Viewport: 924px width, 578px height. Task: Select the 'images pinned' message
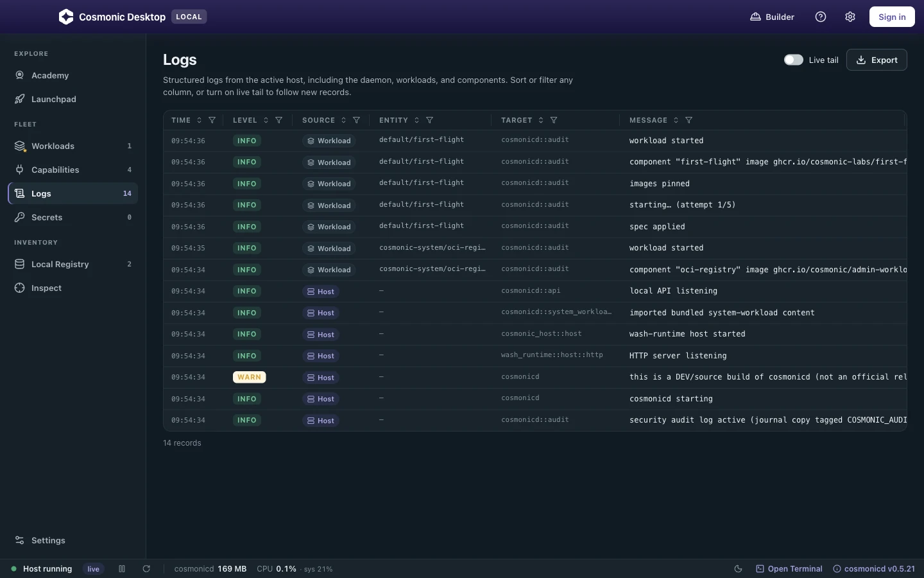pyautogui.click(x=660, y=184)
